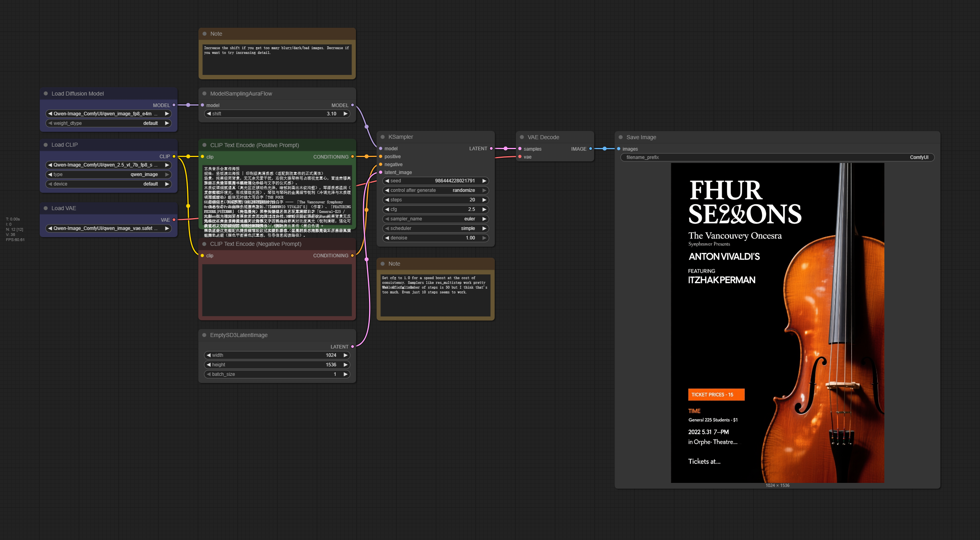This screenshot has height=540, width=980.
Task: Click the Negative Prompt clip input port
Action: click(202, 256)
